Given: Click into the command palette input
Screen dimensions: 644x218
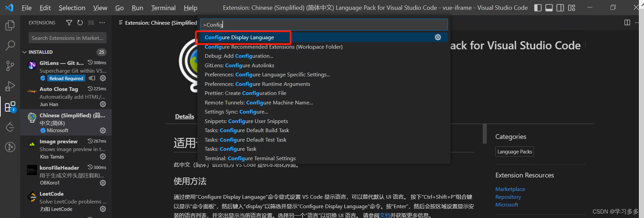Looking at the screenshot, I should click(x=324, y=25).
